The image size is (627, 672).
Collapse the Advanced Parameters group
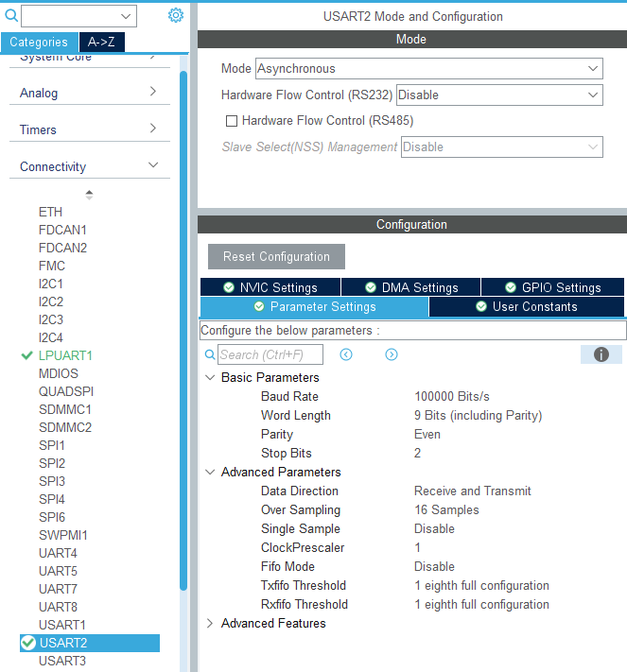pos(210,472)
